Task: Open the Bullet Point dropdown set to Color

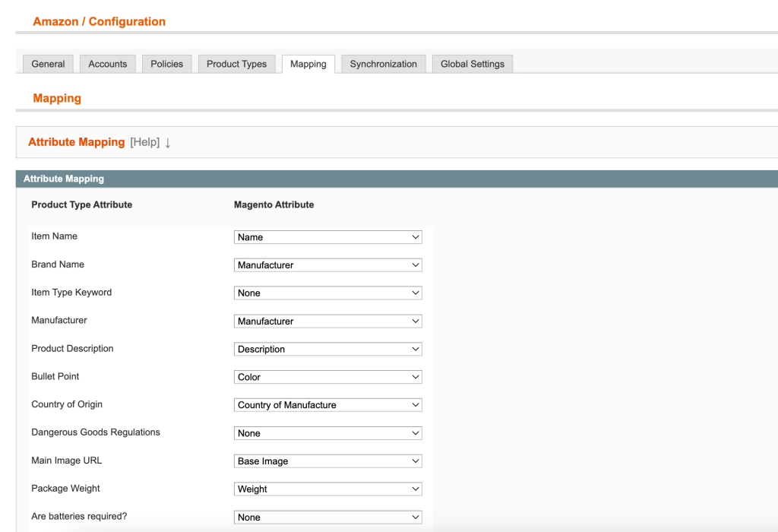Action: point(327,377)
